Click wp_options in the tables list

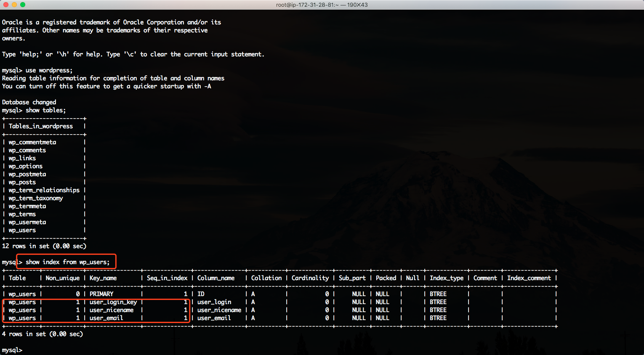(x=26, y=166)
